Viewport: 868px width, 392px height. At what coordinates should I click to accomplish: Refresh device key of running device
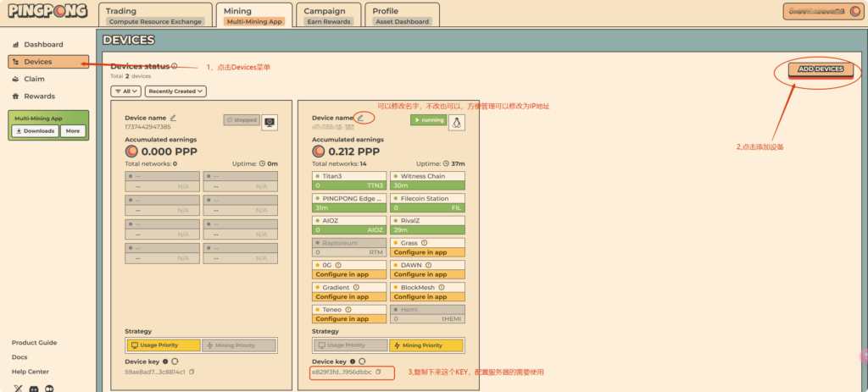[x=361, y=361]
